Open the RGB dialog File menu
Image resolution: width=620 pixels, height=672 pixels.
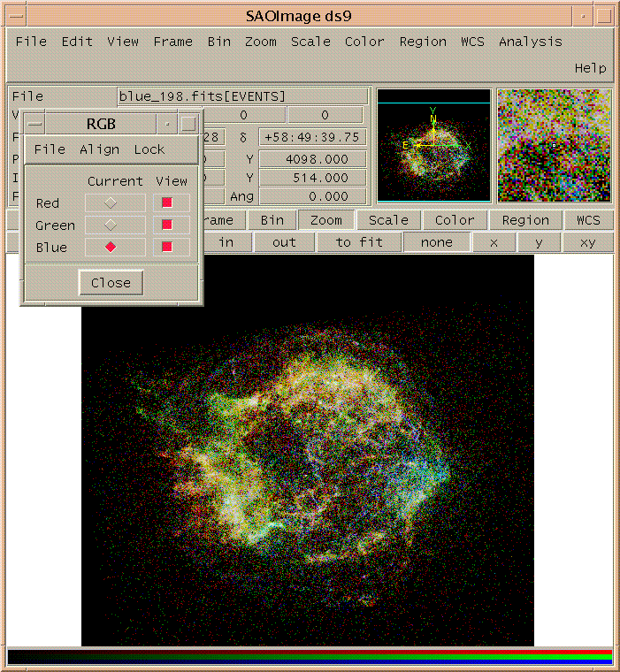[x=50, y=149]
